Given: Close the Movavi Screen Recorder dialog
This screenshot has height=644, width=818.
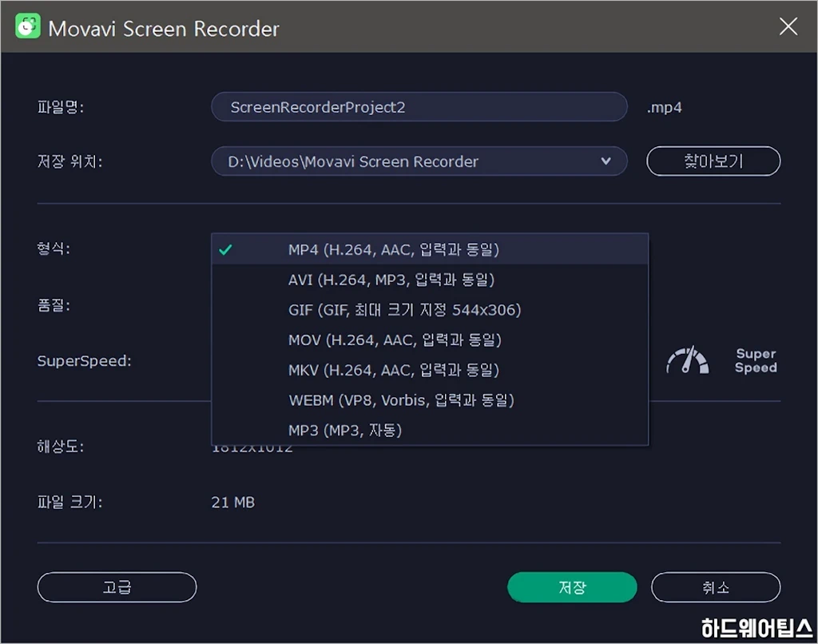Looking at the screenshot, I should [788, 26].
